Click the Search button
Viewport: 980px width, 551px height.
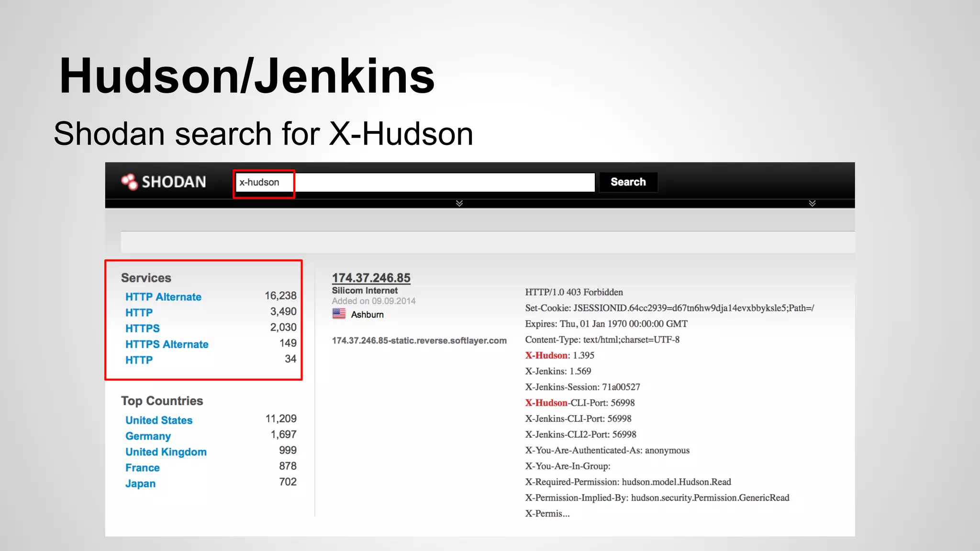[628, 182]
